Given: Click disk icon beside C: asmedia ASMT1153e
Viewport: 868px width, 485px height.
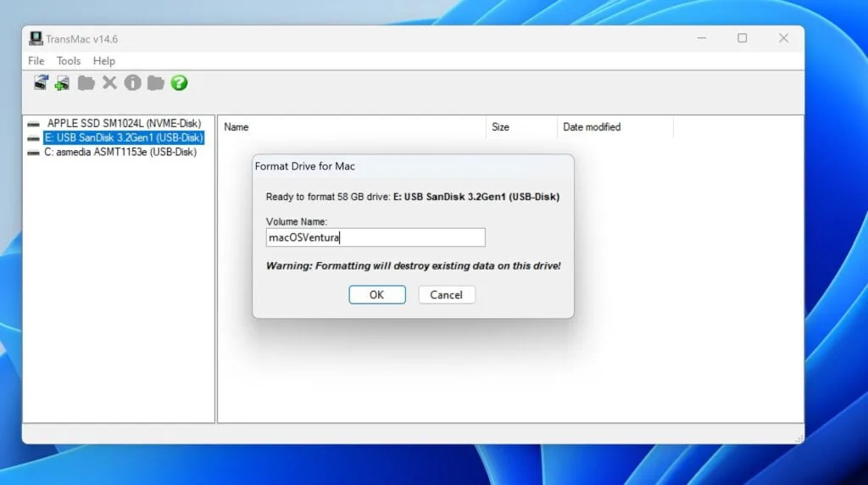Looking at the screenshot, I should [x=34, y=153].
